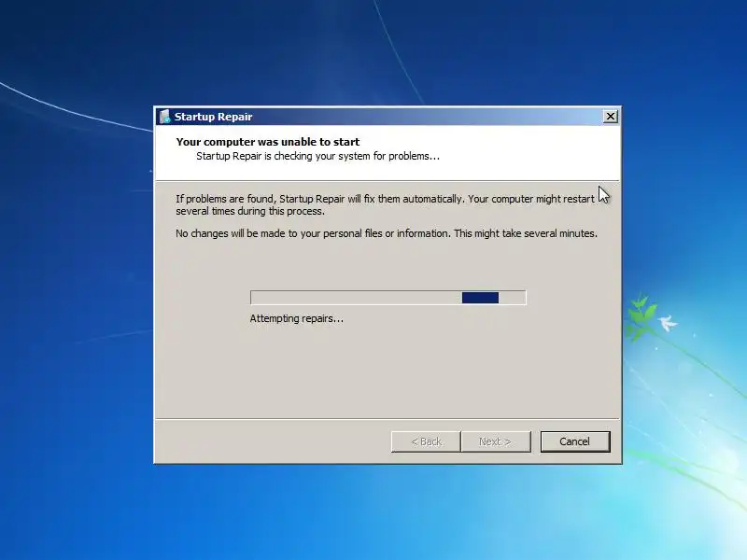
Task: Click the disabled Next button
Action: (x=496, y=441)
